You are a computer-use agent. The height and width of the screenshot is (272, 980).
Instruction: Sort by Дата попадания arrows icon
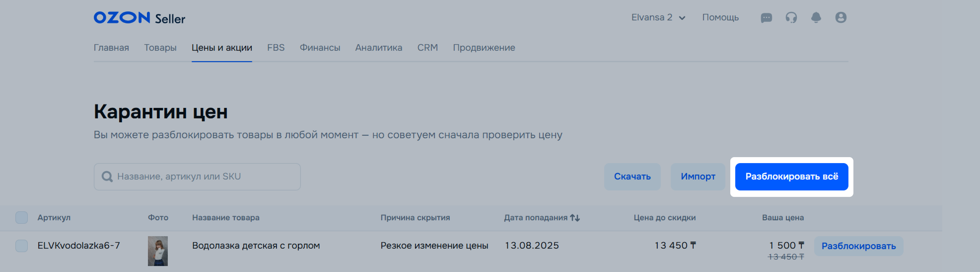pyautogui.click(x=575, y=218)
